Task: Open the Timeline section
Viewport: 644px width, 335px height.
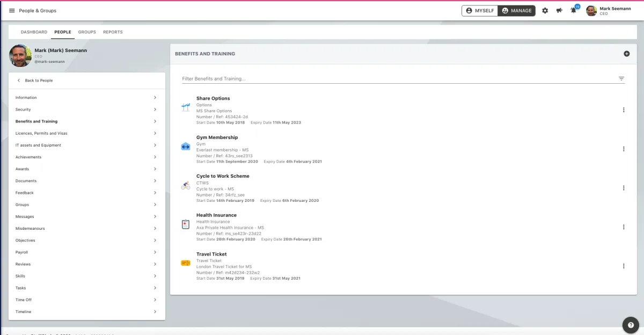Action: tap(87, 312)
